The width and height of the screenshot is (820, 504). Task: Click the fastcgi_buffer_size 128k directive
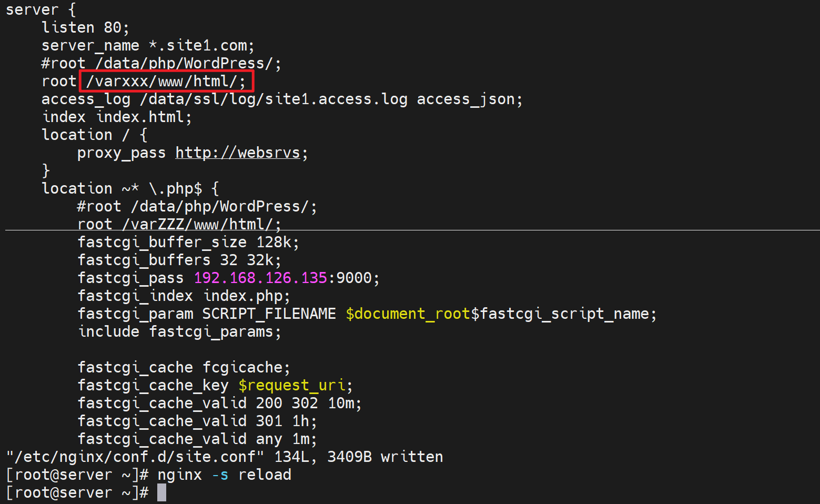(188, 243)
